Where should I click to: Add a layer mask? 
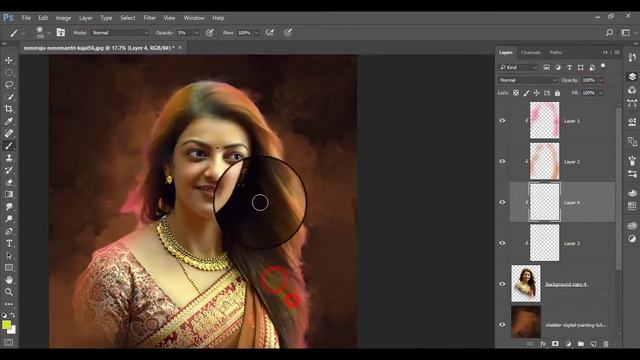555,344
